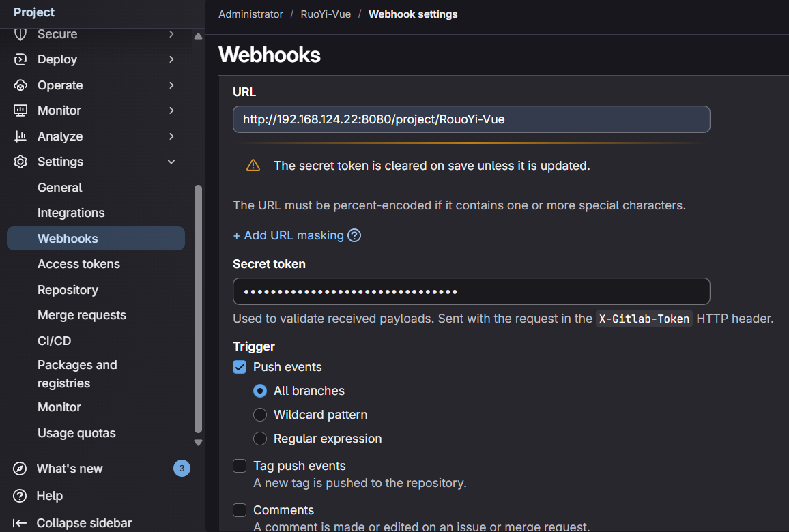The height and width of the screenshot is (532, 789).
Task: Click the Deploy icon in sidebar
Action: pyautogui.click(x=20, y=59)
